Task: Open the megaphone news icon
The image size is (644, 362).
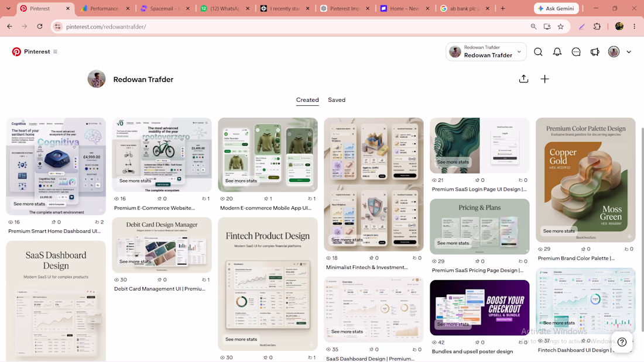Action: pos(595,51)
